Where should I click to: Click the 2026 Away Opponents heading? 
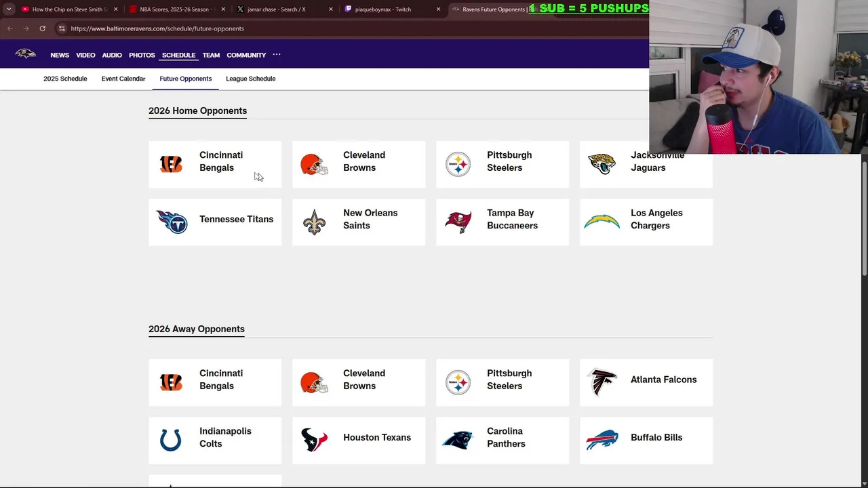[x=197, y=329]
